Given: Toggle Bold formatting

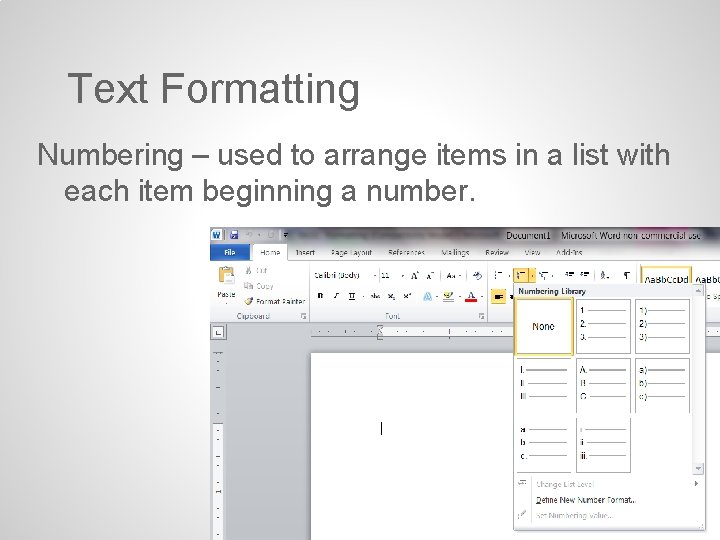Looking at the screenshot, I should pos(320,296).
